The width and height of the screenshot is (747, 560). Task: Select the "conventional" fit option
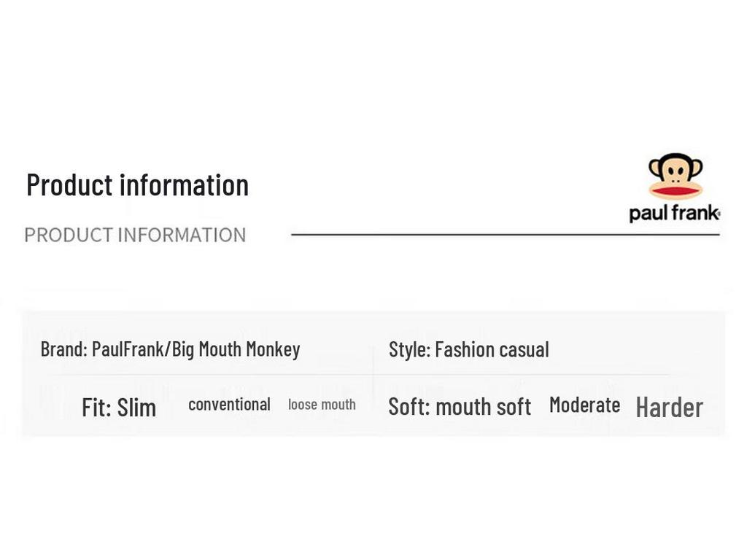click(229, 405)
